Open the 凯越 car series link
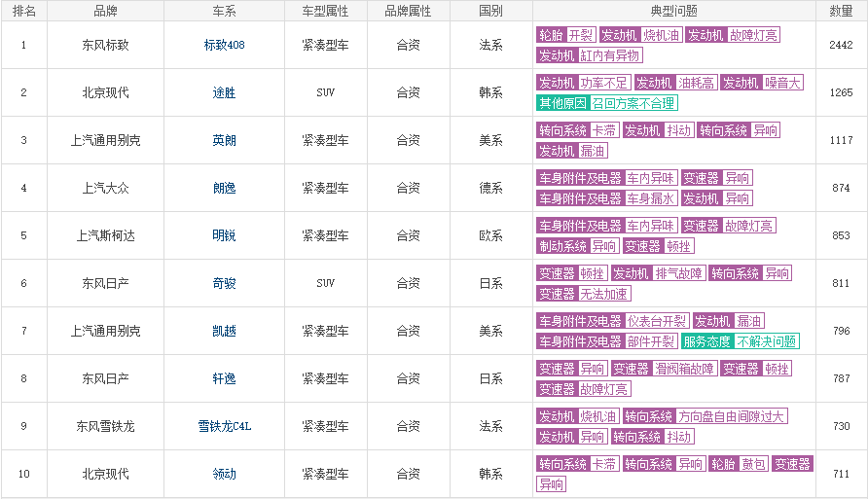Viewport: 868px width, 499px height. (x=224, y=331)
